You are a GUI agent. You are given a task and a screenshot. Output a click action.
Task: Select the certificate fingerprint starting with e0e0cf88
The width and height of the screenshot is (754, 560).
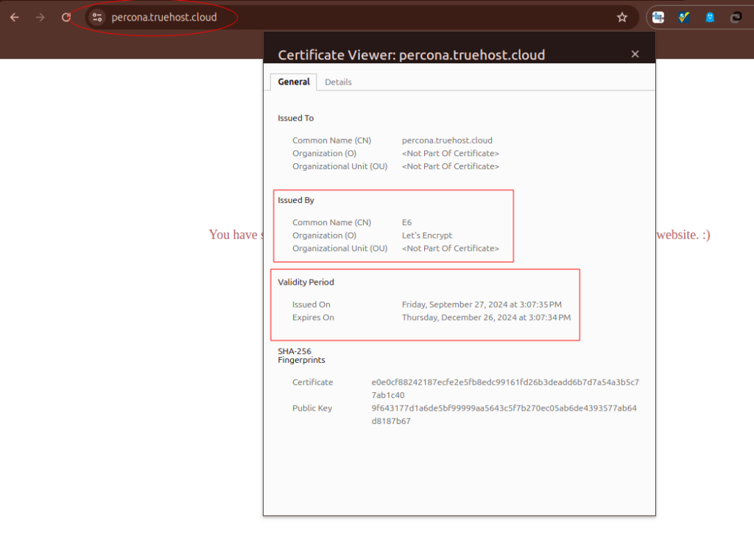505,389
